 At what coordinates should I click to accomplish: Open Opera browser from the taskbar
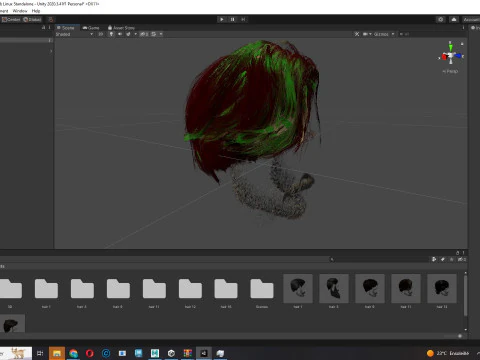[x=90, y=353]
